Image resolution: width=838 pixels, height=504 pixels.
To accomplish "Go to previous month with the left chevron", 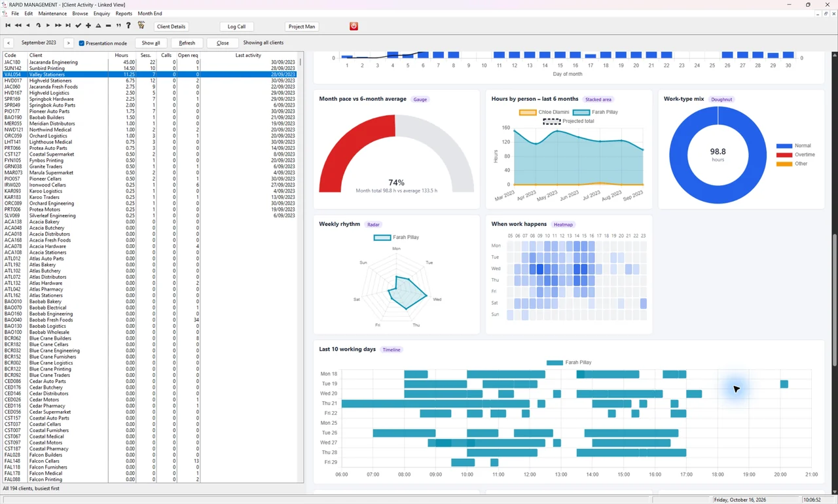I will [9, 43].
